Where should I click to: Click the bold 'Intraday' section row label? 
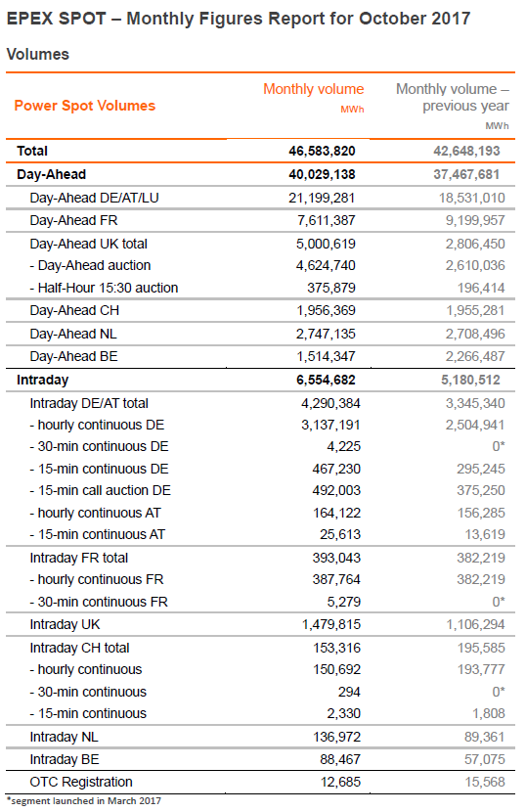(42, 380)
